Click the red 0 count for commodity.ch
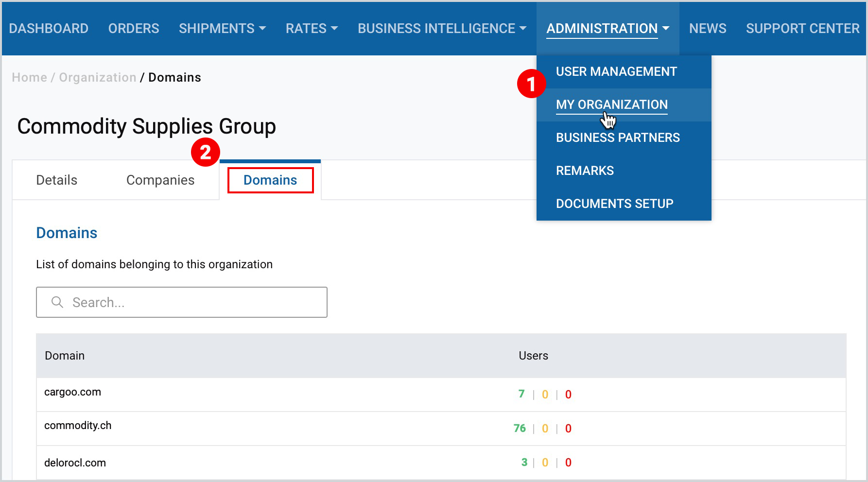 tap(568, 429)
